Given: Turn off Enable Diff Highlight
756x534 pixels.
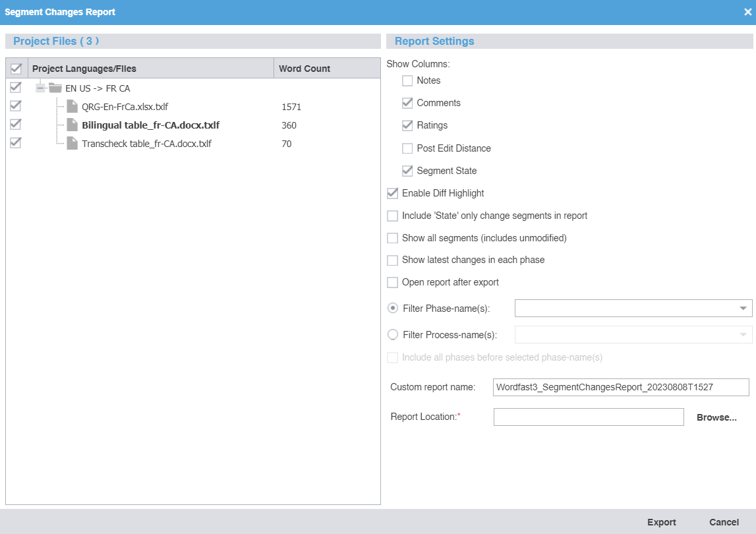Looking at the screenshot, I should click(392, 193).
